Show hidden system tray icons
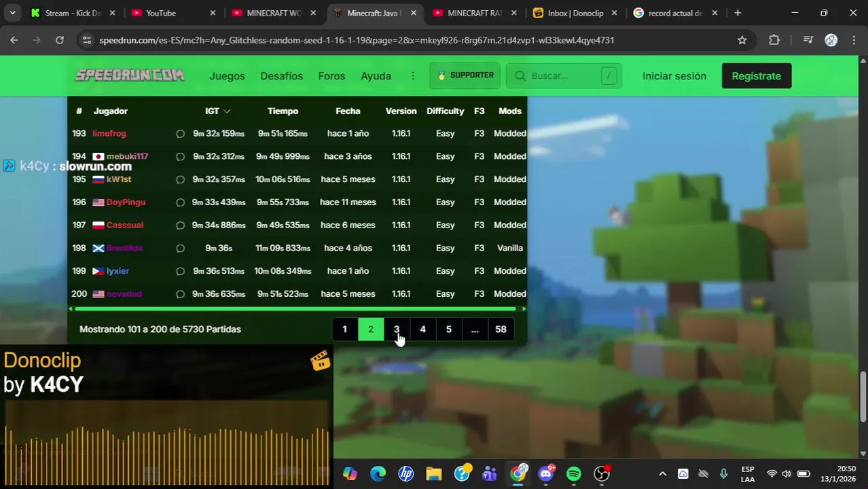Image resolution: width=868 pixels, height=489 pixels. point(663,473)
